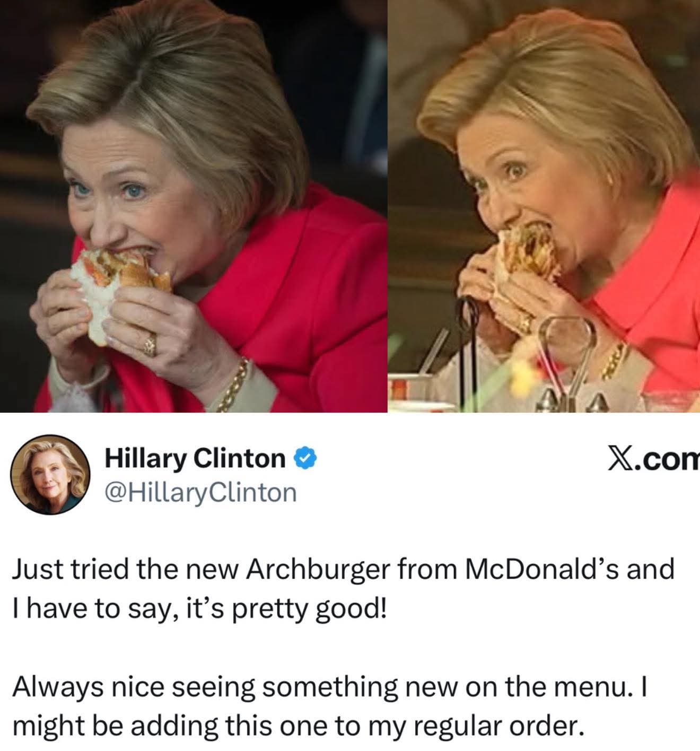Open the right burger photo attachment
The image size is (700, 751).
[544, 206]
